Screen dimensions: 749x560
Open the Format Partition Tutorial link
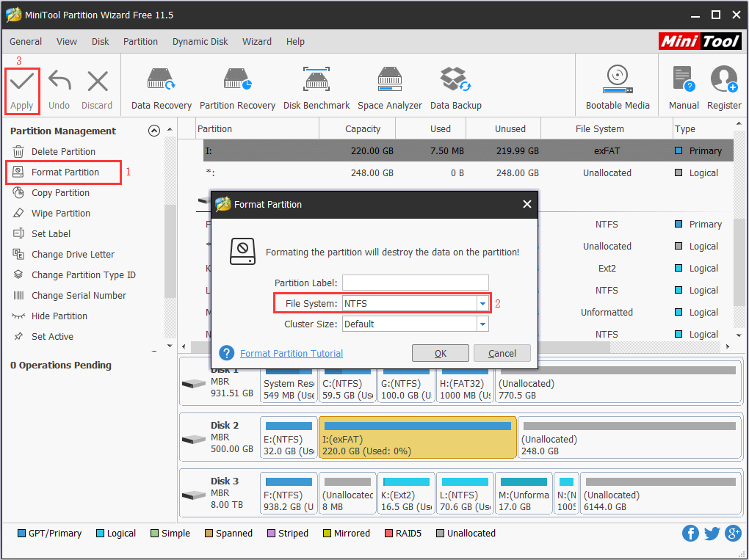pyautogui.click(x=291, y=353)
